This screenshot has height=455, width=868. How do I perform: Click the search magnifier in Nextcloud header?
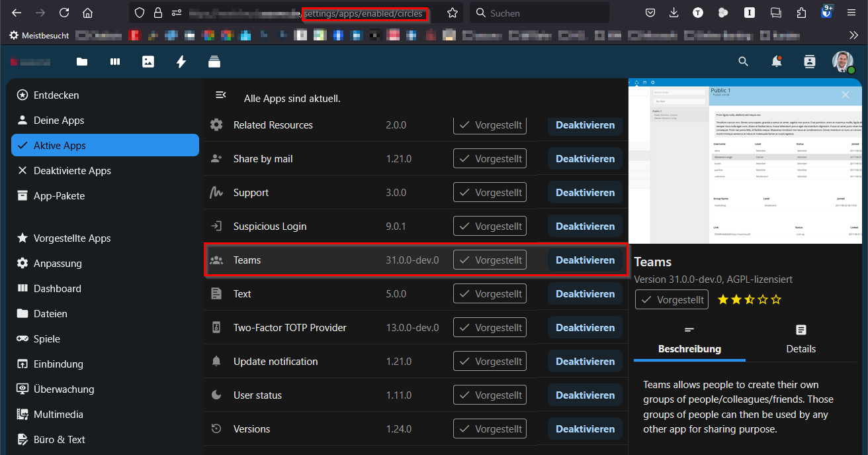[x=743, y=62]
